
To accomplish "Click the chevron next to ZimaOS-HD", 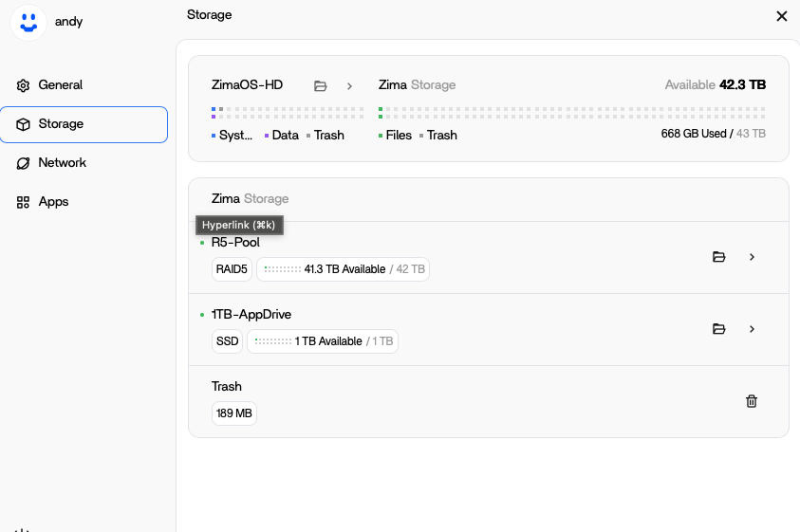I will (x=349, y=85).
